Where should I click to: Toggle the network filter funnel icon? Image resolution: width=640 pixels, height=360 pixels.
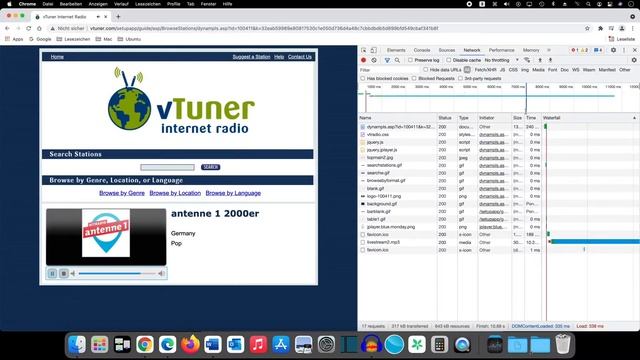387,60
